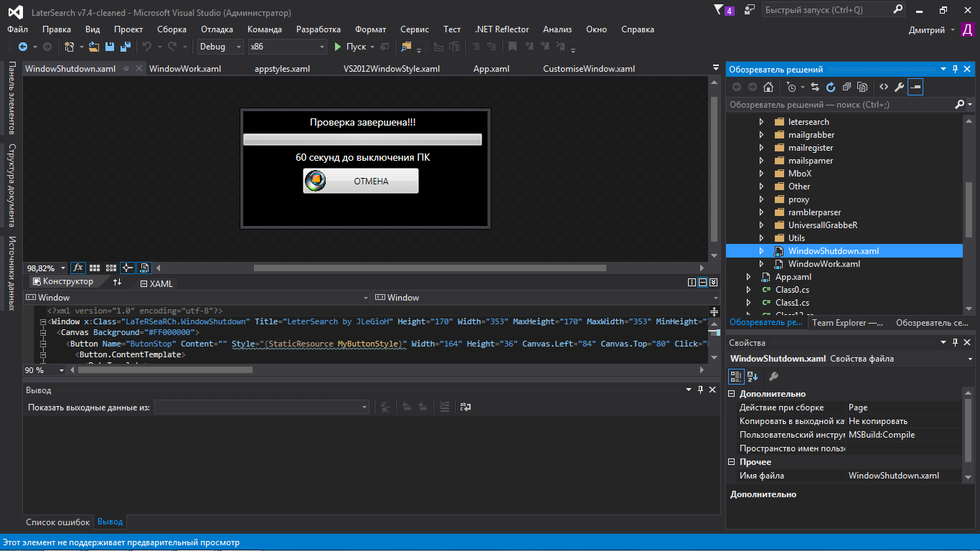This screenshot has width=980, height=551.
Task: Open the Сборка menu
Action: pos(171,29)
